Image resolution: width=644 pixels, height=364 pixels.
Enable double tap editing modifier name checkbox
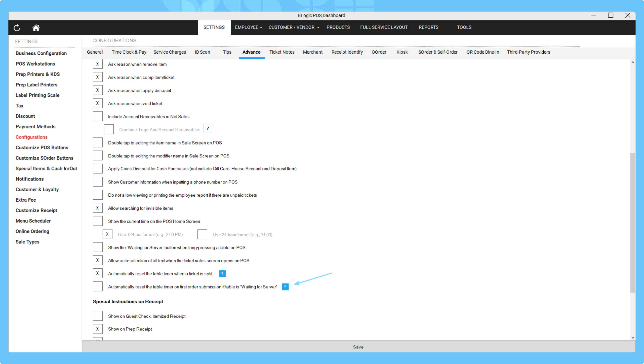[x=98, y=156]
